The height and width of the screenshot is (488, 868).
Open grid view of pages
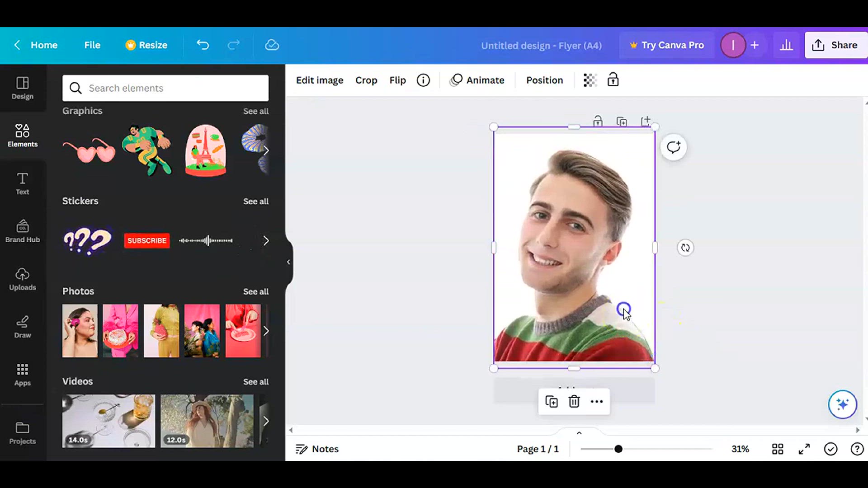[778, 449]
